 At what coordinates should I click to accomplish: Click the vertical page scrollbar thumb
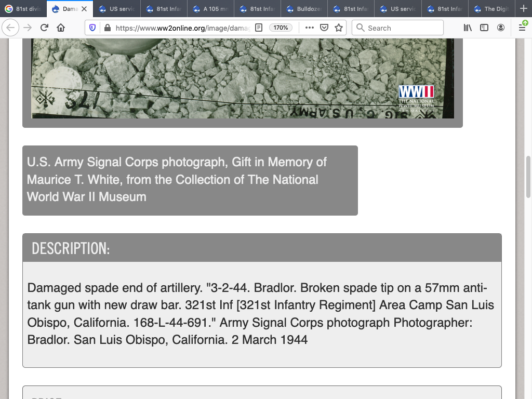(528, 177)
